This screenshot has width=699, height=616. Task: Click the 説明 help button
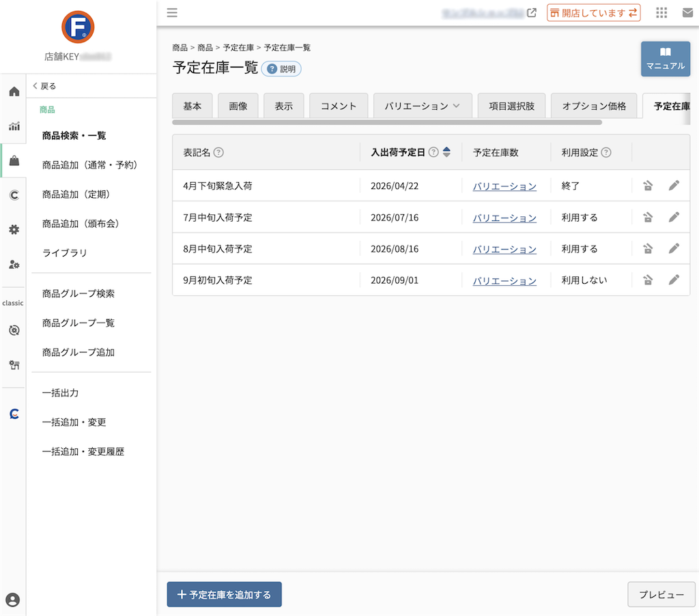point(281,69)
